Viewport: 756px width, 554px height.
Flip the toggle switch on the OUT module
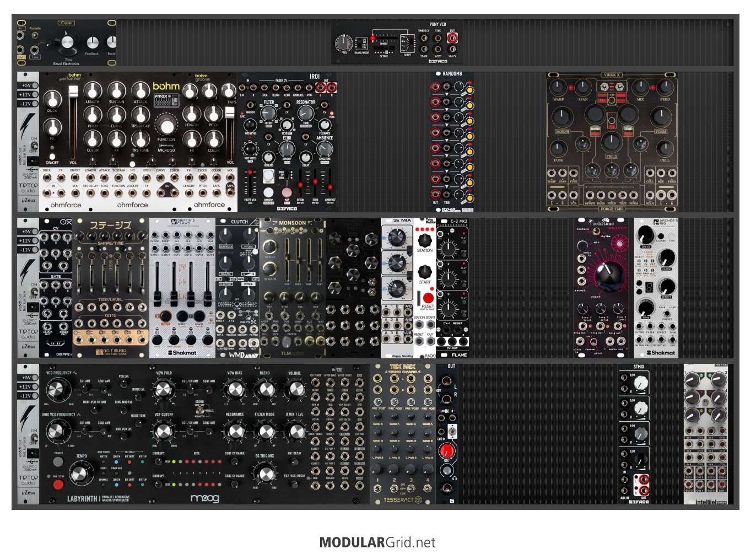(x=452, y=431)
